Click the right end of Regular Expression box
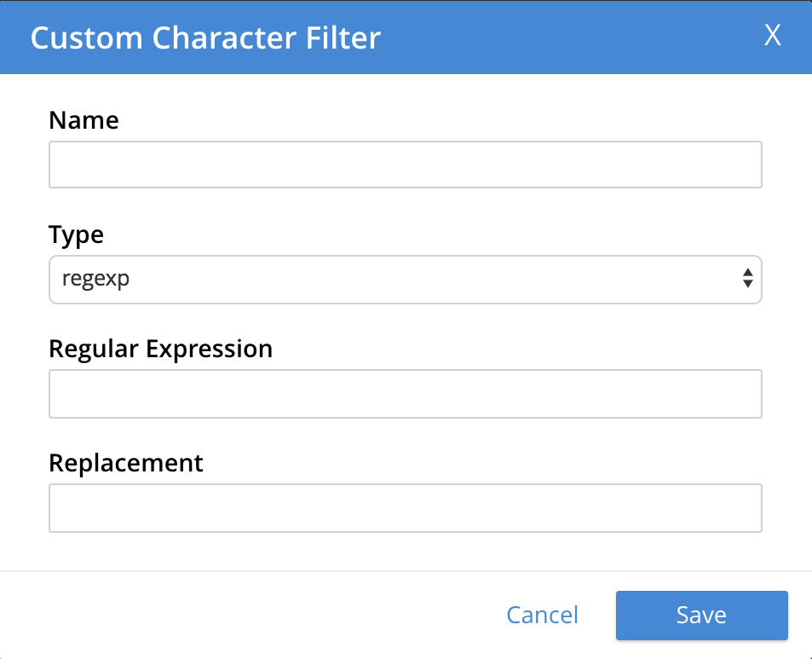This screenshot has height=659, width=812. pyautogui.click(x=741, y=394)
